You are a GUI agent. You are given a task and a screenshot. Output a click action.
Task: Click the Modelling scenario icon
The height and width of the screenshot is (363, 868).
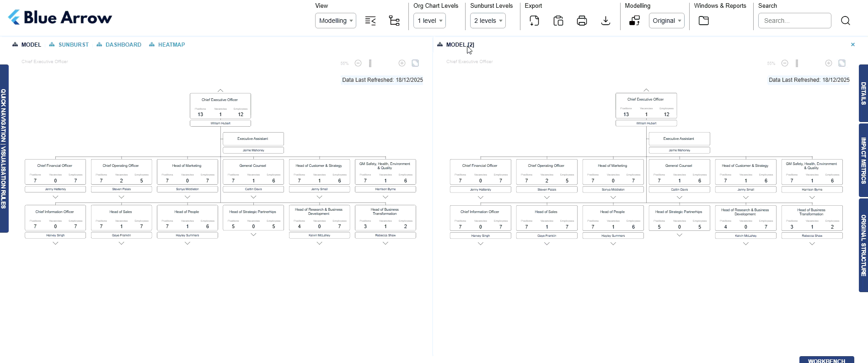(634, 21)
